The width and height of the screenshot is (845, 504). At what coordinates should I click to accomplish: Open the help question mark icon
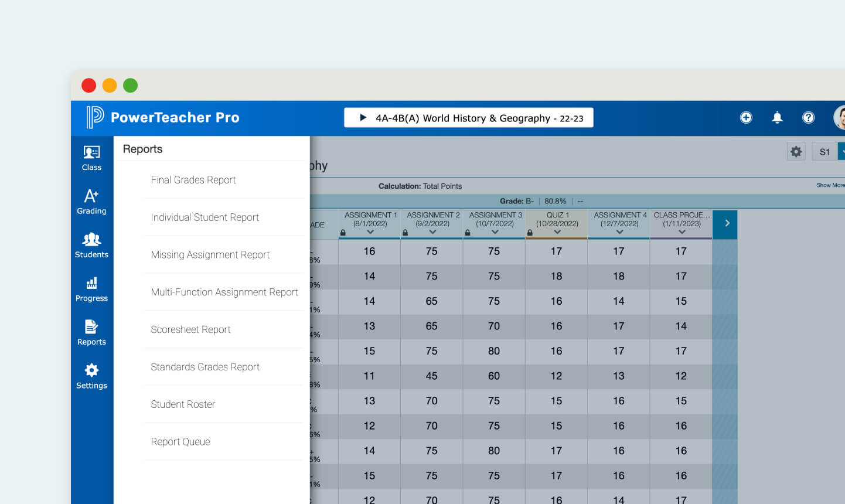pos(808,118)
